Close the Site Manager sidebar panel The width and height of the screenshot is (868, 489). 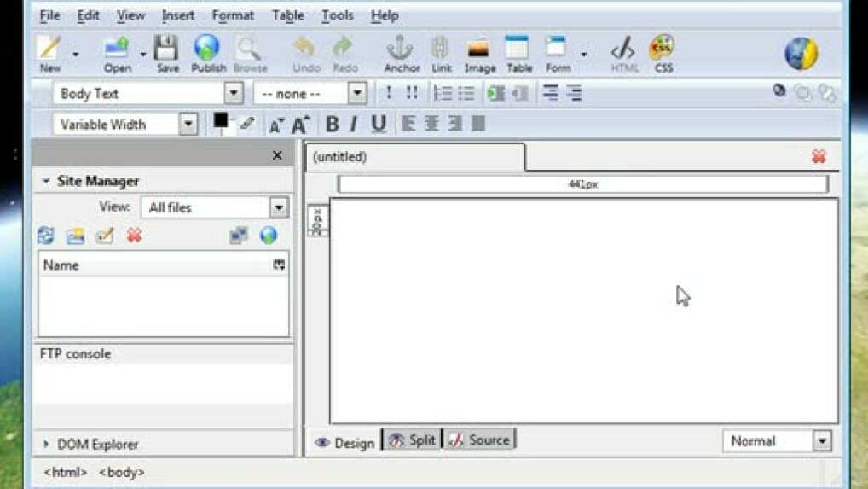pyautogui.click(x=277, y=155)
